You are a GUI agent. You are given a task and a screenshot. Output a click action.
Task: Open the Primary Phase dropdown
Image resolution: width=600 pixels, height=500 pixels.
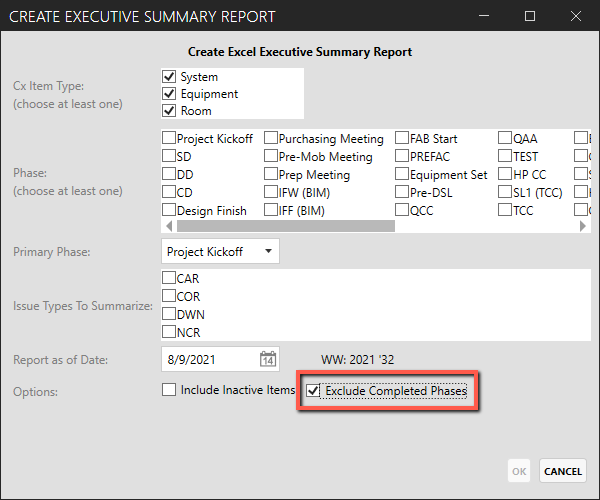tap(220, 252)
